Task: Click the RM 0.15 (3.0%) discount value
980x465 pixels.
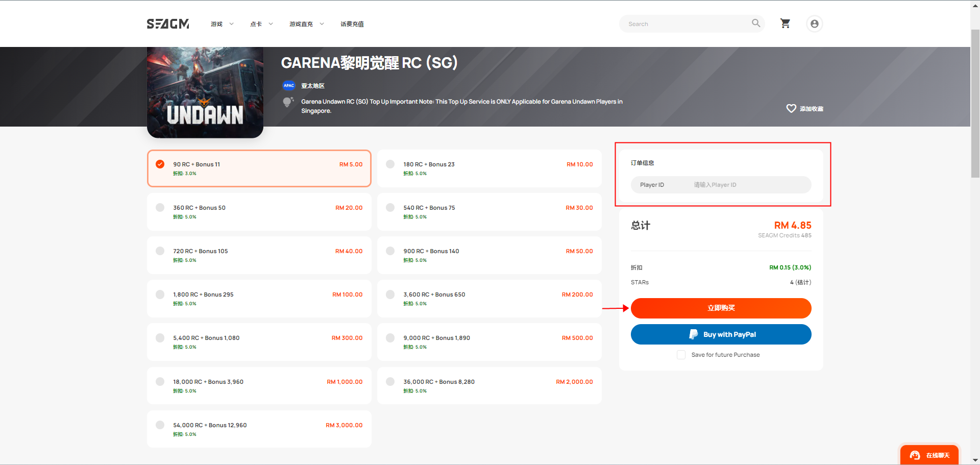Action: [x=790, y=267]
